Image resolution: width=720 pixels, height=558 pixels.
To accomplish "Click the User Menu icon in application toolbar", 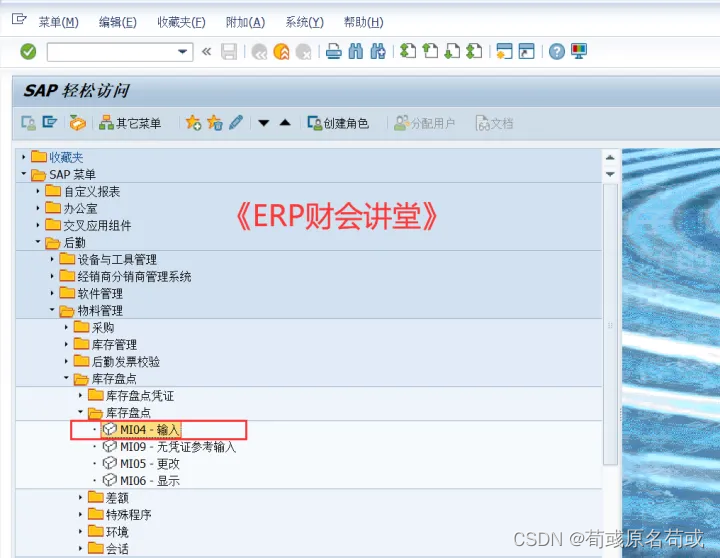I will [x=28, y=123].
